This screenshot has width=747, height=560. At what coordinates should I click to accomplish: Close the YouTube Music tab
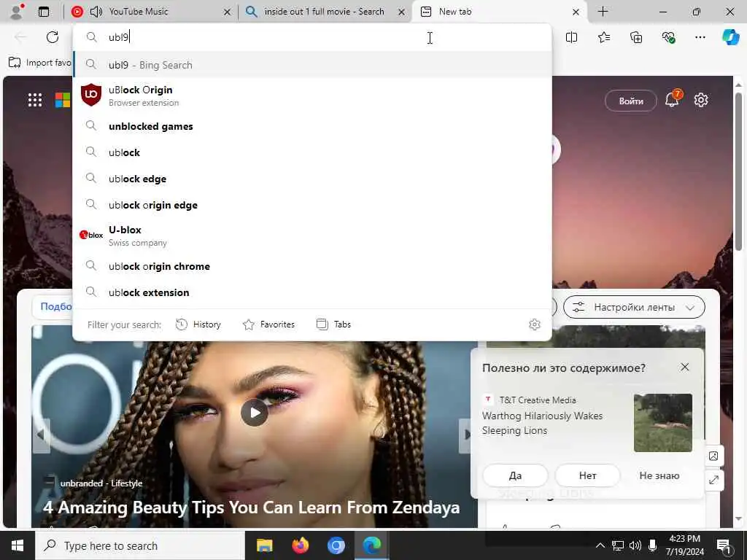click(228, 12)
